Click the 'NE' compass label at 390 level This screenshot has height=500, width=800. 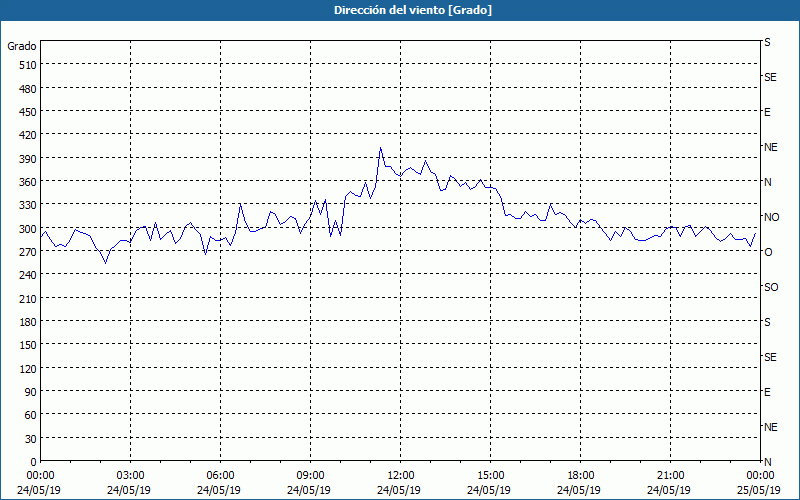[770, 147]
